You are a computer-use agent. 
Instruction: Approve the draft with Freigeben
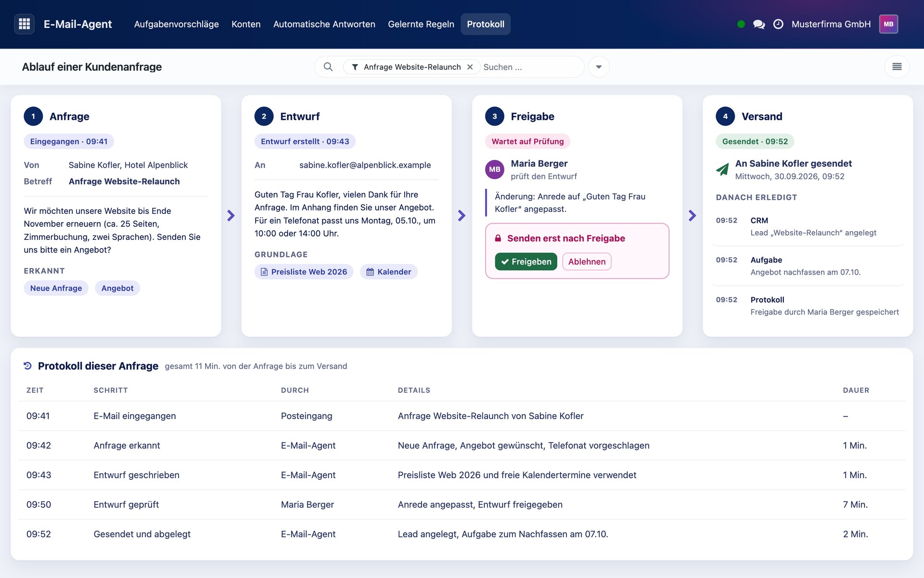[526, 262]
